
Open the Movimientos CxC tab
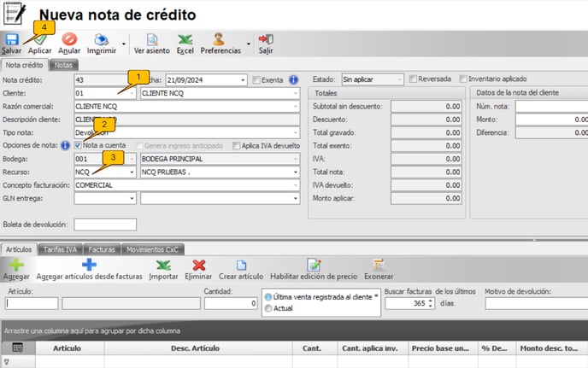pyautogui.click(x=153, y=249)
